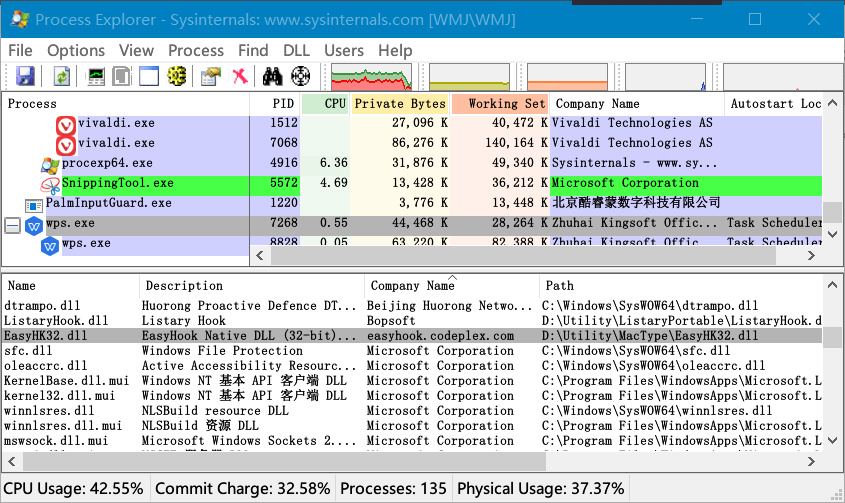
Task: Open the System Information graph icon
Action: click(x=96, y=76)
